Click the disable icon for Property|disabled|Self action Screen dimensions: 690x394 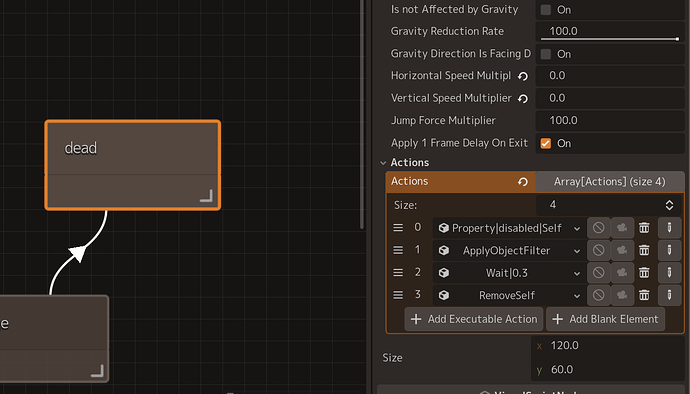click(x=598, y=228)
